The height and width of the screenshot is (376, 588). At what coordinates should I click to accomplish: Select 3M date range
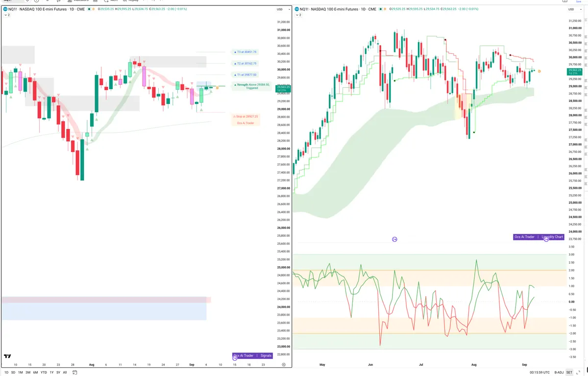coord(28,373)
